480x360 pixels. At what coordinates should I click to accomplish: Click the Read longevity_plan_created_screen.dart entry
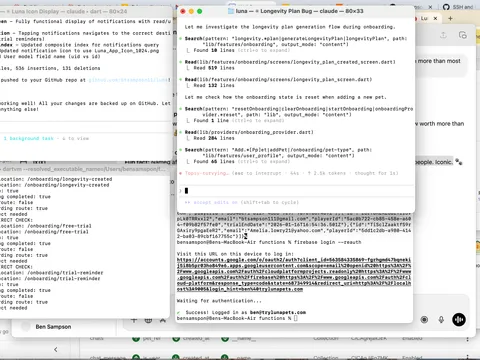coord(290,62)
